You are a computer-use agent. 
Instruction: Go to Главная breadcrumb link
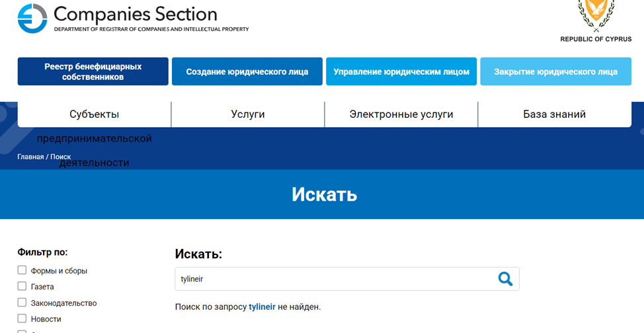(30, 157)
